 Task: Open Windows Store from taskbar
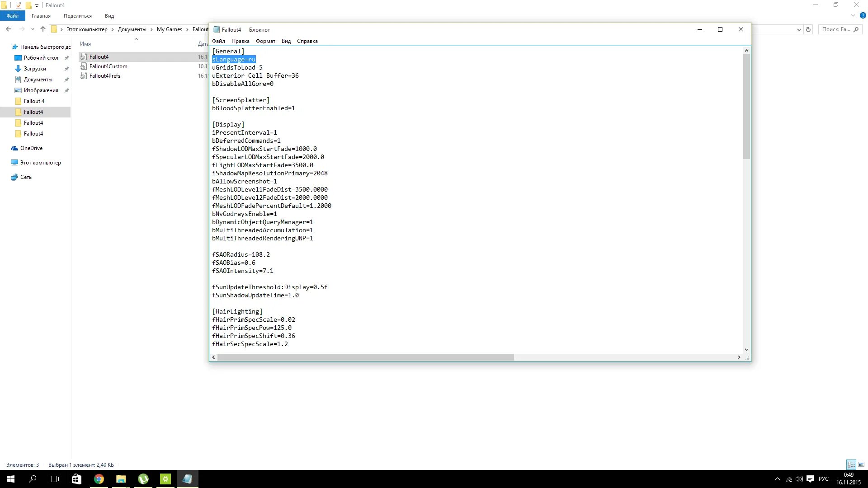pyautogui.click(x=76, y=479)
